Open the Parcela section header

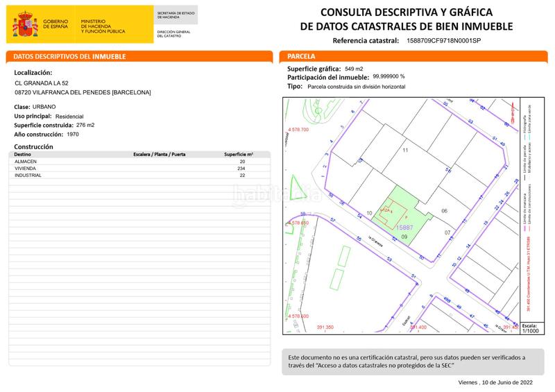tap(302, 56)
